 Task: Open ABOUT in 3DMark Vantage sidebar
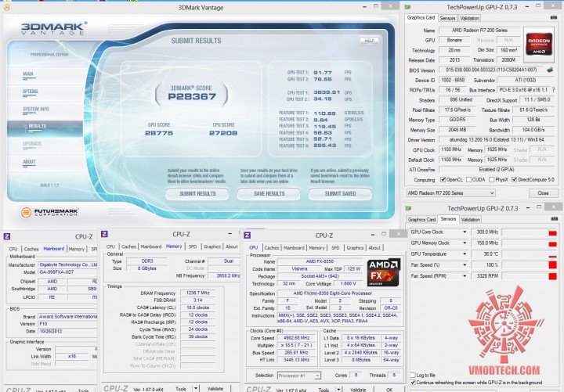tap(29, 162)
